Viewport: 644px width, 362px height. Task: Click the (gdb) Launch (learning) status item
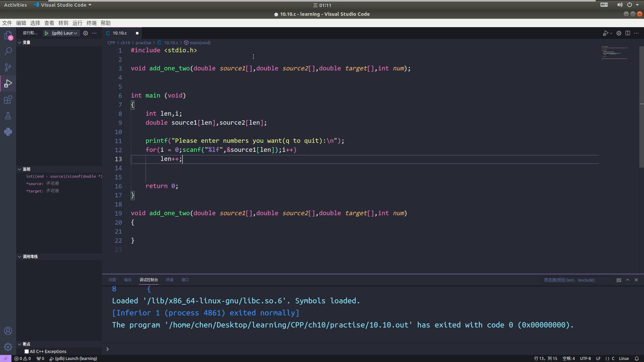pos(73,358)
